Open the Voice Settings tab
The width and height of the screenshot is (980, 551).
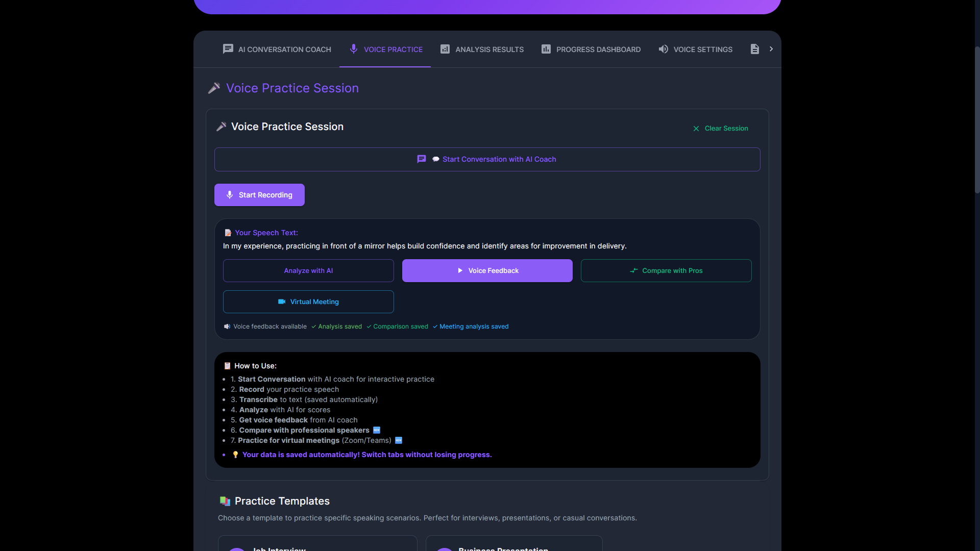[702, 49]
